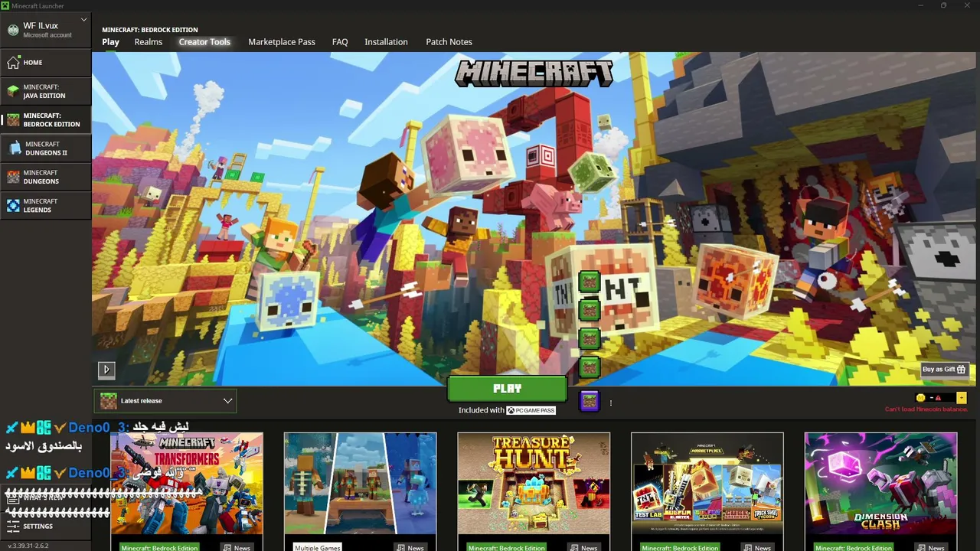Viewport: 980px width, 551px height.
Task: Play the banner background animation
Action: [106, 370]
